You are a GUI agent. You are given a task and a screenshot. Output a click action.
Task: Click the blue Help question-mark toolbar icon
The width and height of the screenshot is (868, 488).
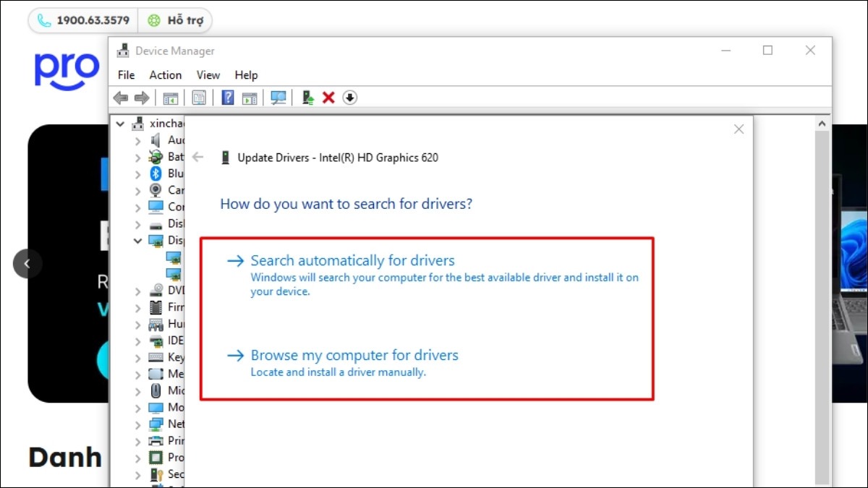click(x=228, y=98)
